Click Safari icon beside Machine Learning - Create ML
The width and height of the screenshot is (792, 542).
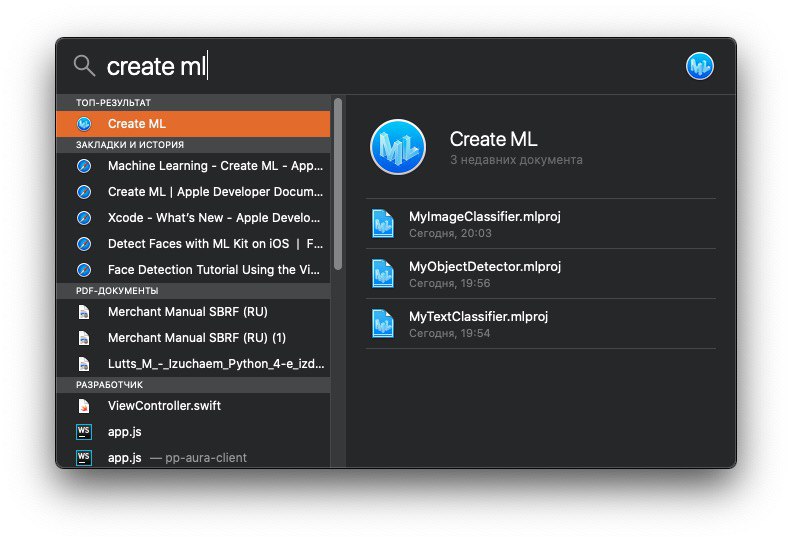pos(84,166)
